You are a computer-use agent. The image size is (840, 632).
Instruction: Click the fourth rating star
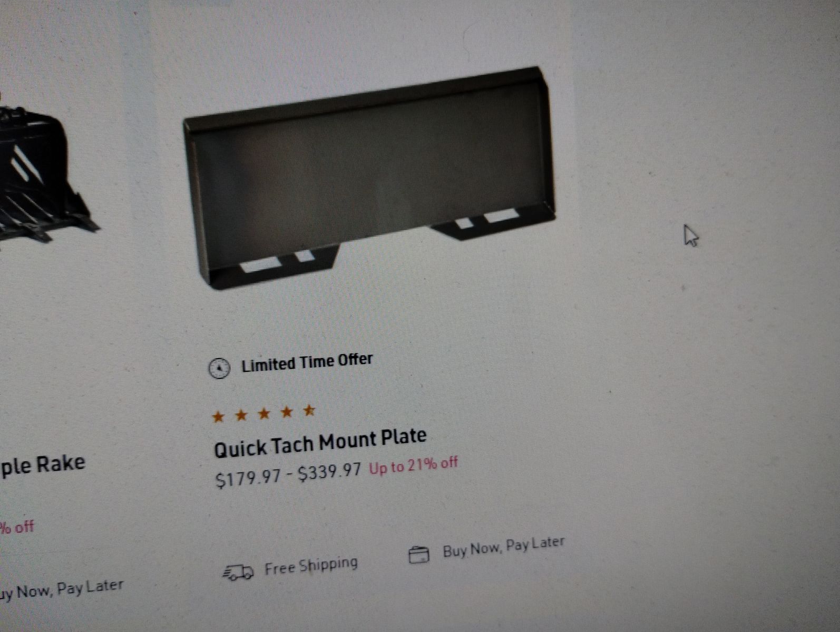(287, 412)
